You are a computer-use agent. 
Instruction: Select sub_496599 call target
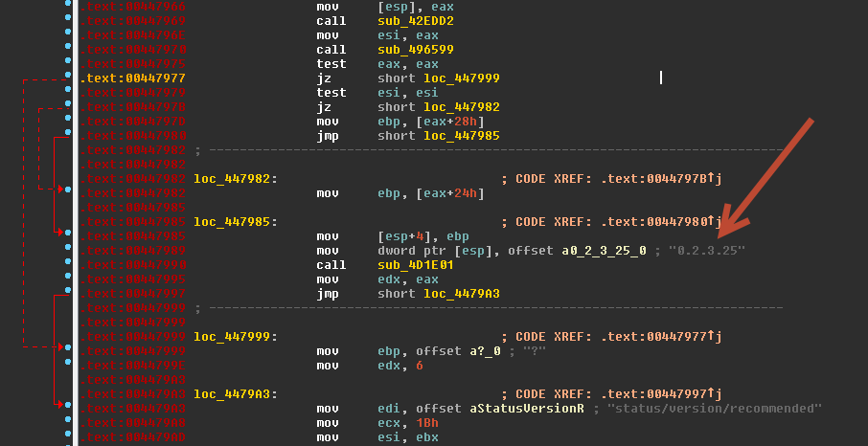coord(416,50)
